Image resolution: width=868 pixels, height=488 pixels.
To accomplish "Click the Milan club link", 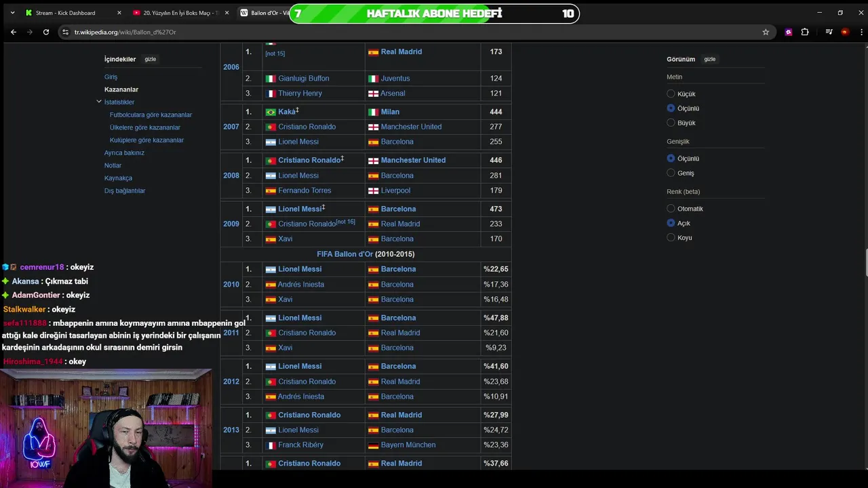I will [390, 112].
